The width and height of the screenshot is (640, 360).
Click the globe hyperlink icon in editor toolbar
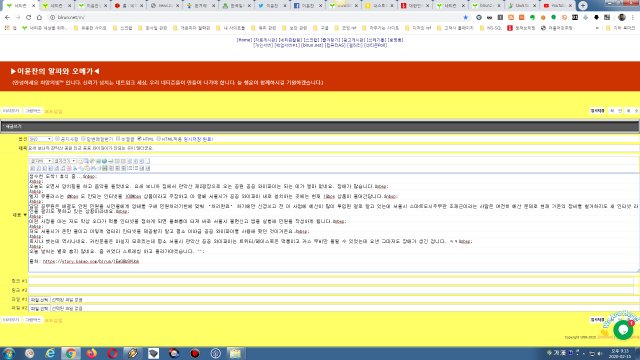click(x=104, y=161)
